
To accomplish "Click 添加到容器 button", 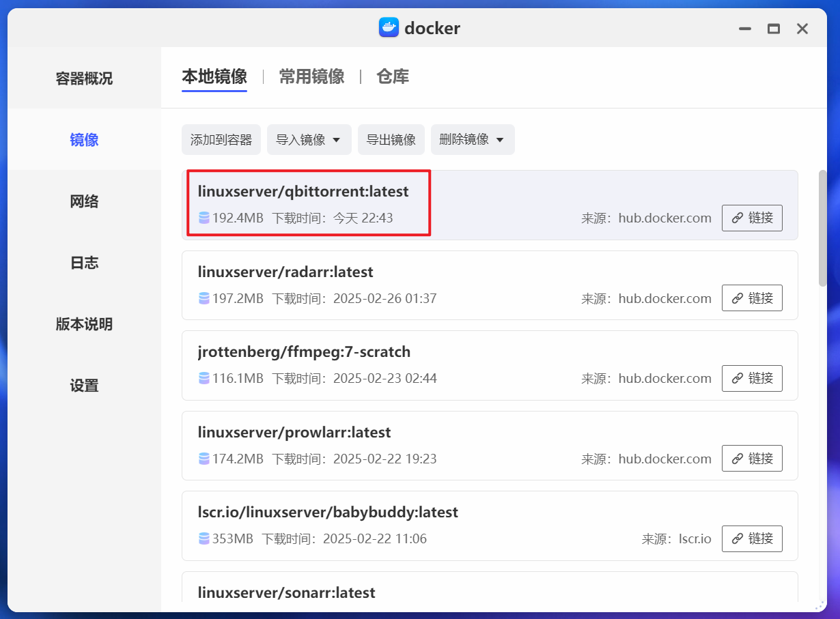I will [x=221, y=140].
